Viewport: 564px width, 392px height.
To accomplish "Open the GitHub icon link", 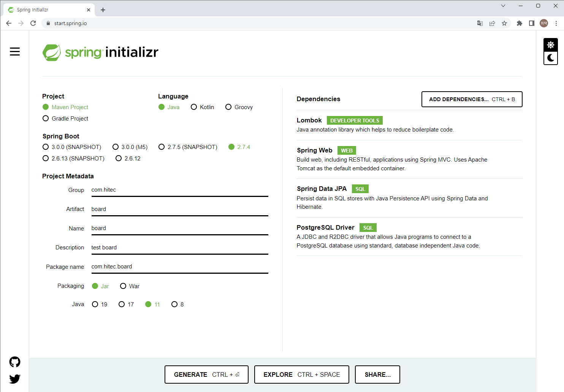I will tap(15, 362).
